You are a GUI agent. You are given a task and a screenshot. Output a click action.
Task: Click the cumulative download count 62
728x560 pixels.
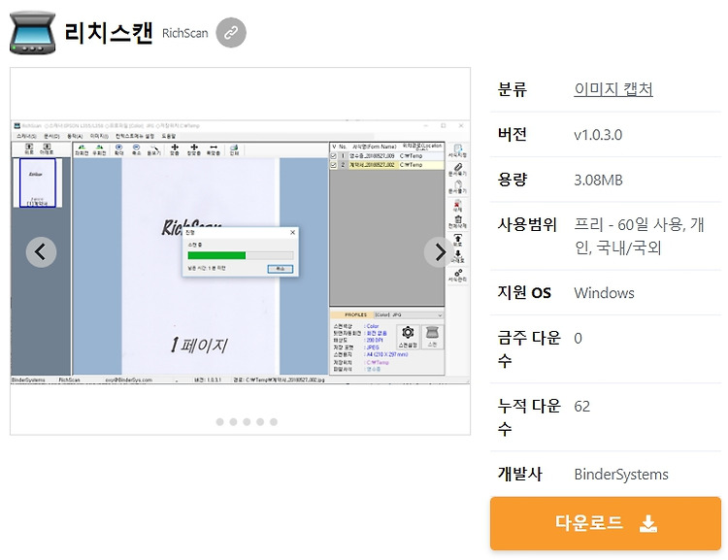[581, 407]
